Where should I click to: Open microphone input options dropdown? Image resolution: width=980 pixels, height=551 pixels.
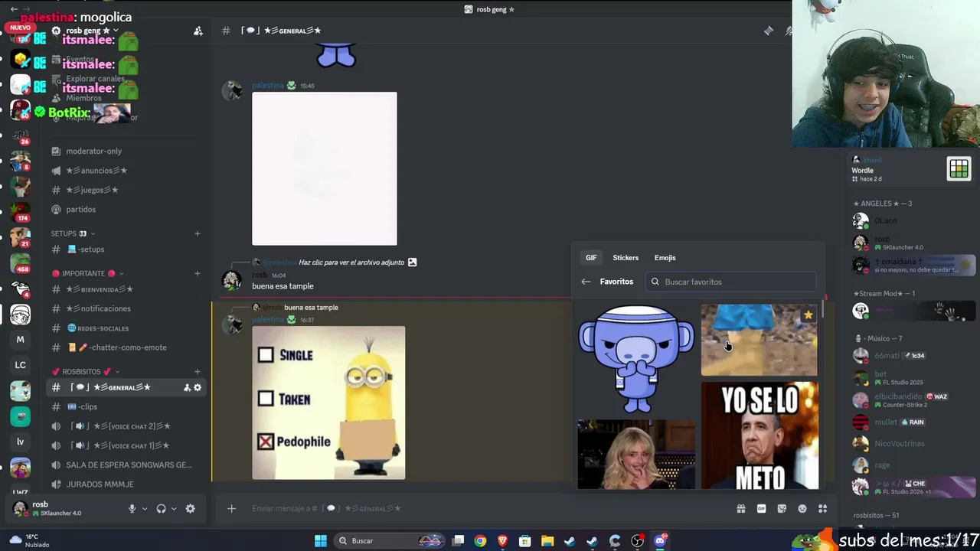(x=144, y=509)
